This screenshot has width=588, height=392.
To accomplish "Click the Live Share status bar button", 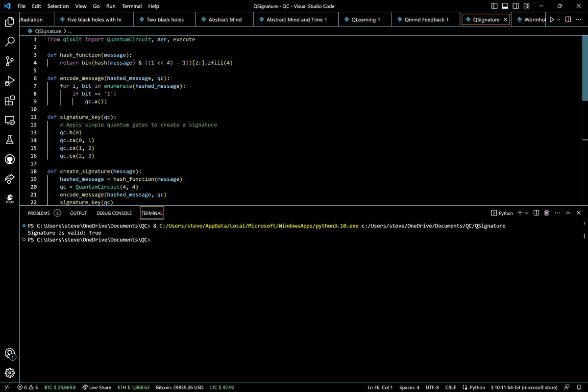I will [x=97, y=387].
